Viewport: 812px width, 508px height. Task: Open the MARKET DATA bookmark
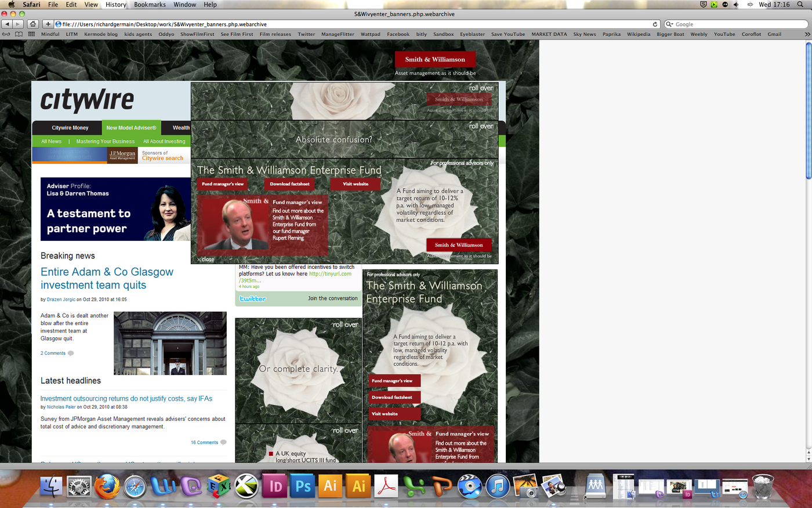coord(549,34)
